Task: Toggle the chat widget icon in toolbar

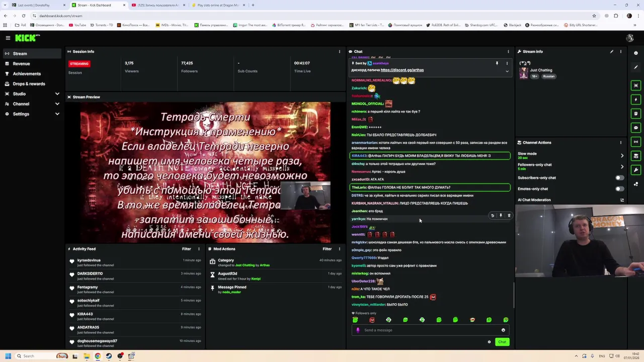Action: tap(636, 128)
